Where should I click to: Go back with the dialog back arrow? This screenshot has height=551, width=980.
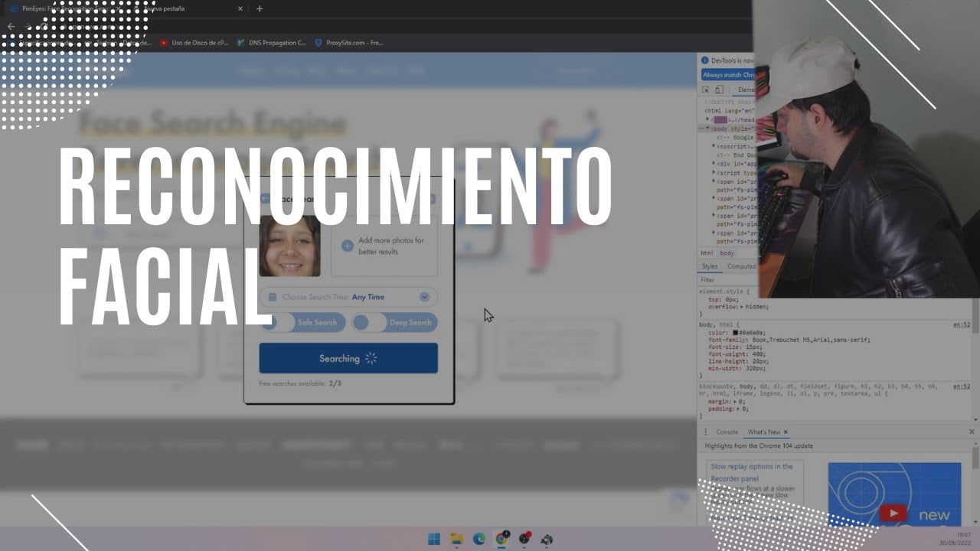click(265, 199)
